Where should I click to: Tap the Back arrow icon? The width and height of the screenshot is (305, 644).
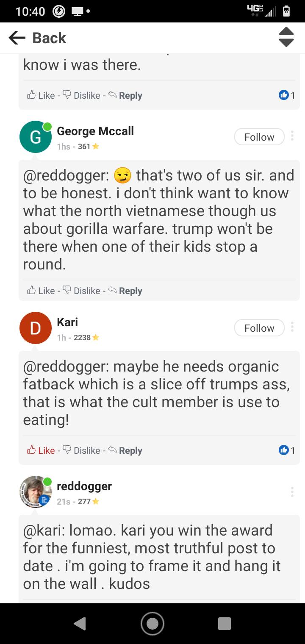point(17,38)
